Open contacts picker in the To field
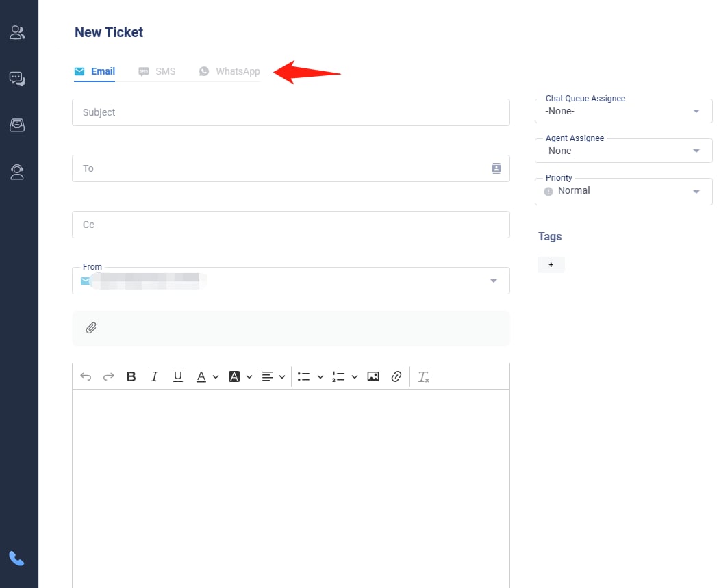Image resolution: width=719 pixels, height=588 pixels. (x=496, y=168)
